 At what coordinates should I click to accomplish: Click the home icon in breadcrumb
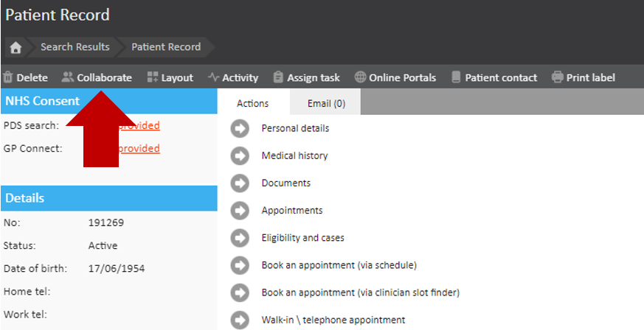coord(15,47)
